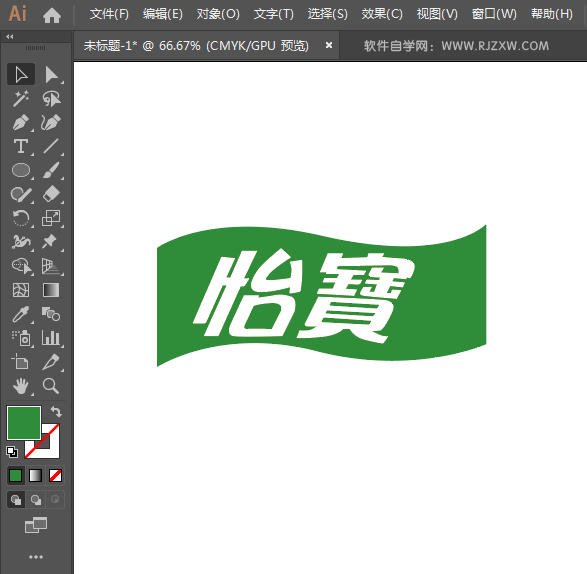The height and width of the screenshot is (574, 587).
Task: Open the 帮助(H) menu
Action: pyautogui.click(x=552, y=14)
